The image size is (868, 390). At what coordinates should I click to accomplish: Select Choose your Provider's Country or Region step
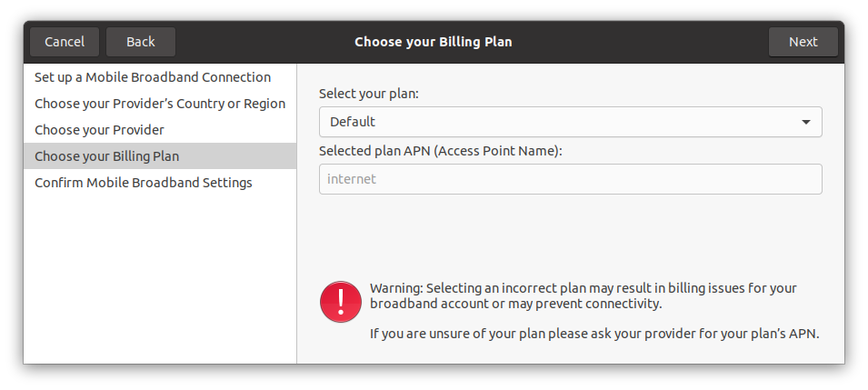(x=160, y=104)
